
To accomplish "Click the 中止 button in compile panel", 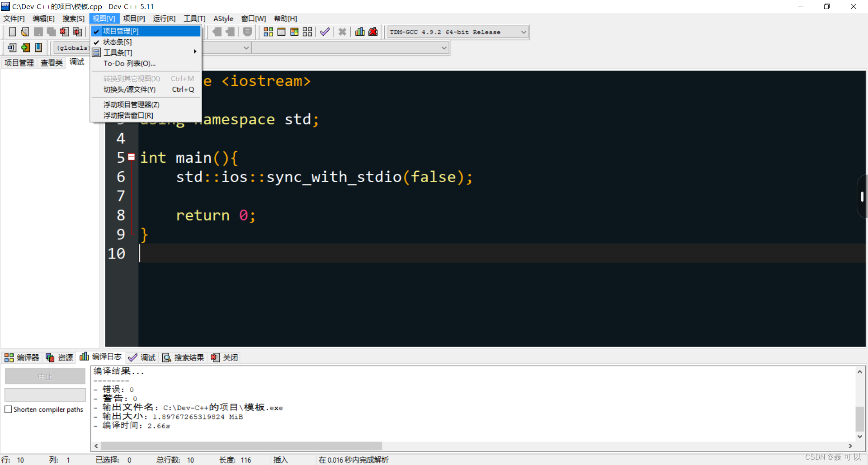I will (x=45, y=376).
